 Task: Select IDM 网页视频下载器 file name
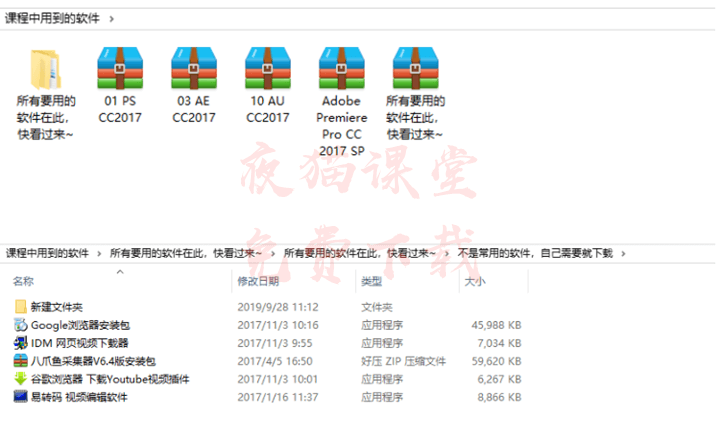[79, 343]
